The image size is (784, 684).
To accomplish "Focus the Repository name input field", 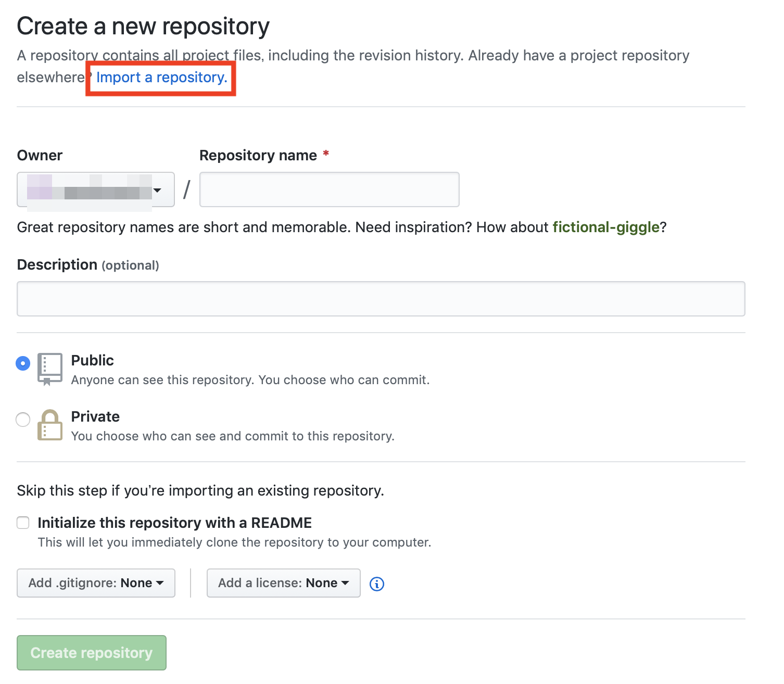I will [x=330, y=189].
